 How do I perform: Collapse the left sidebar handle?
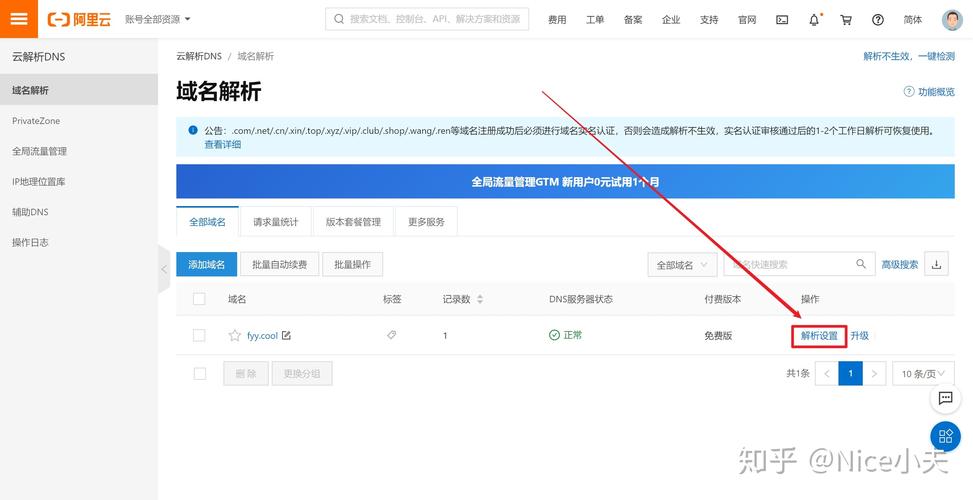[x=164, y=269]
